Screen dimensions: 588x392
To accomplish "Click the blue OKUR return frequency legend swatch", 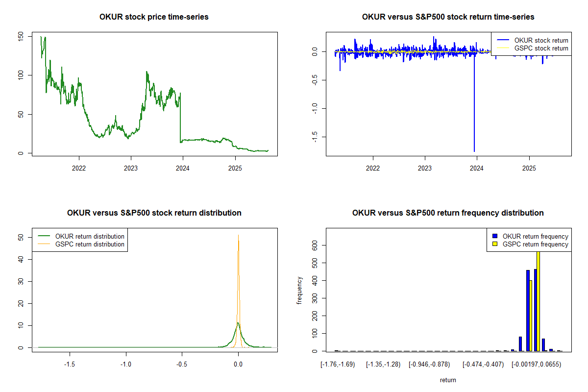I will 495,237.
